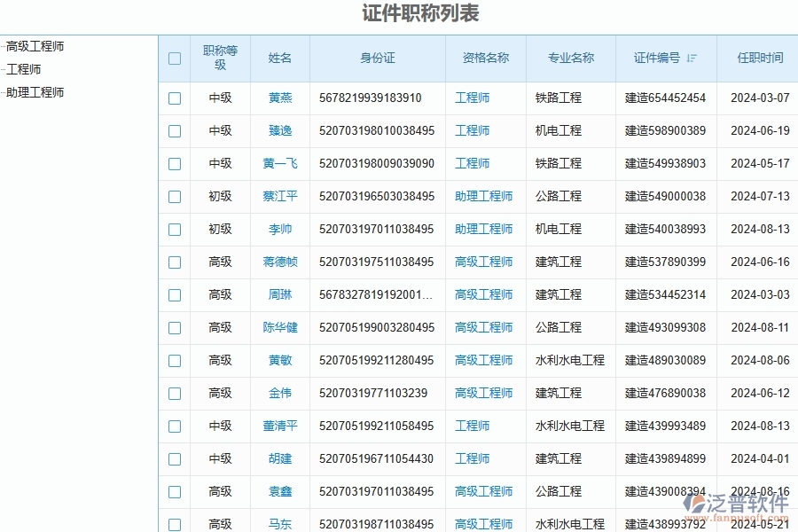Click the 高级工程师 link in 周琳's row

(484, 294)
